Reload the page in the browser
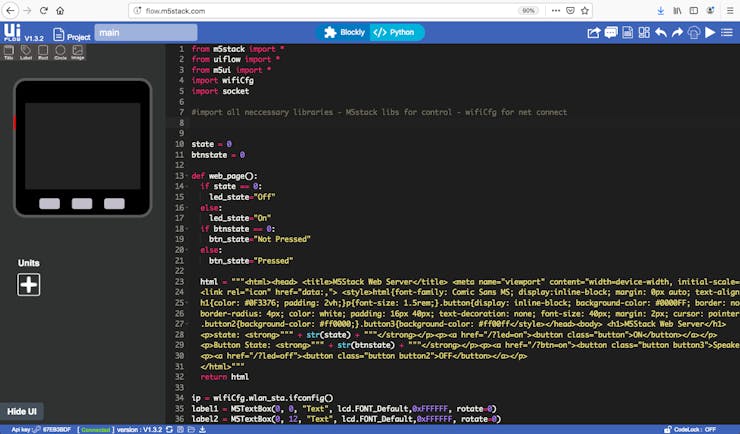This screenshot has width=740, height=434. point(43,10)
